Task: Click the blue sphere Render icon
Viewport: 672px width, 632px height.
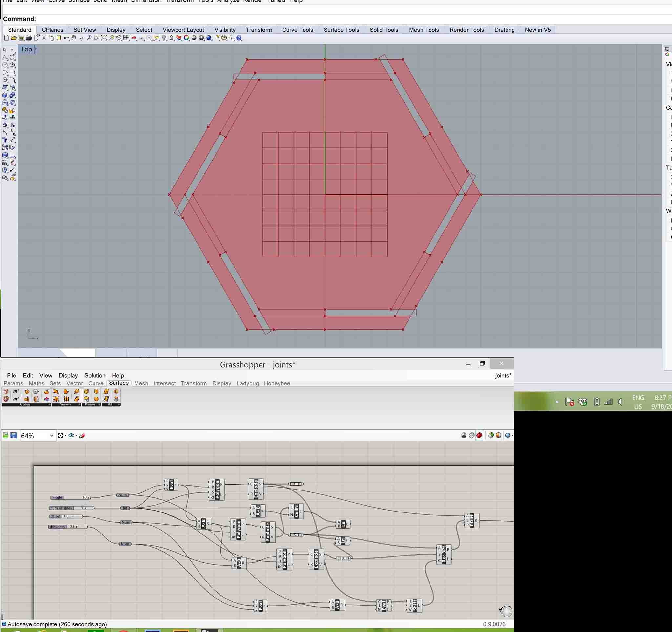Action: coord(209,38)
